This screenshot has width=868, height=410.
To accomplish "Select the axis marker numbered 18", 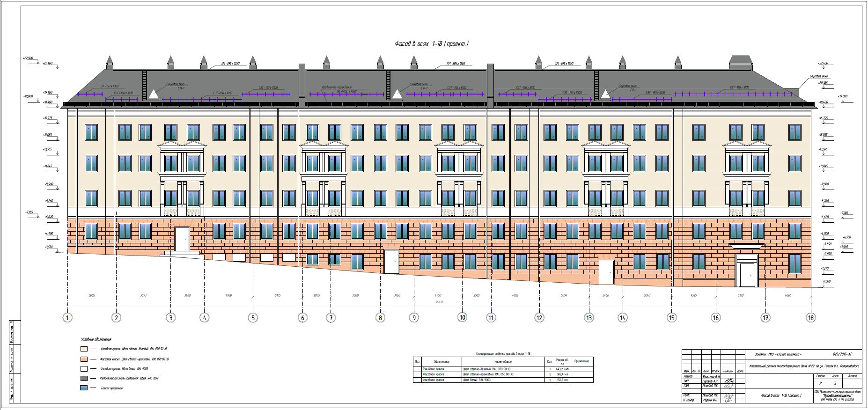I will [811, 318].
